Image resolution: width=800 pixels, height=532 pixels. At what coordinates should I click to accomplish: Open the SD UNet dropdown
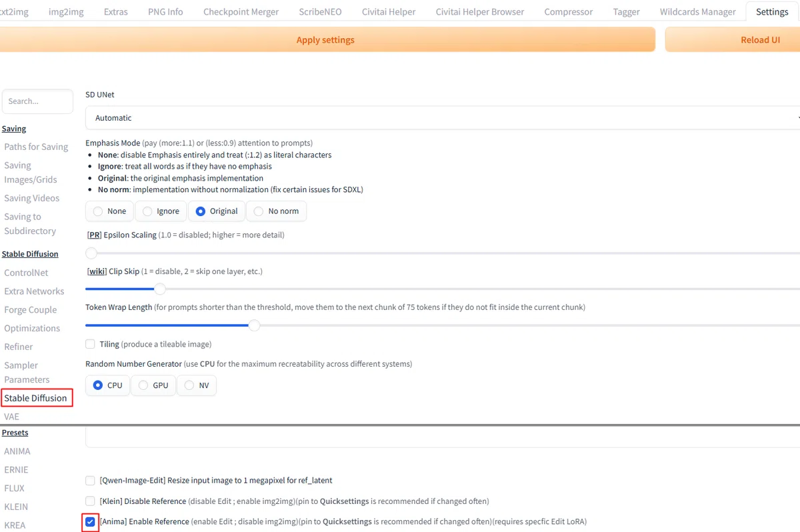point(443,118)
